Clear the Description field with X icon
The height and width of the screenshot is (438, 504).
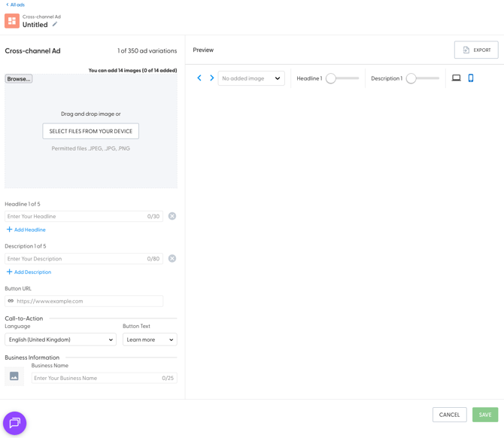(172, 258)
